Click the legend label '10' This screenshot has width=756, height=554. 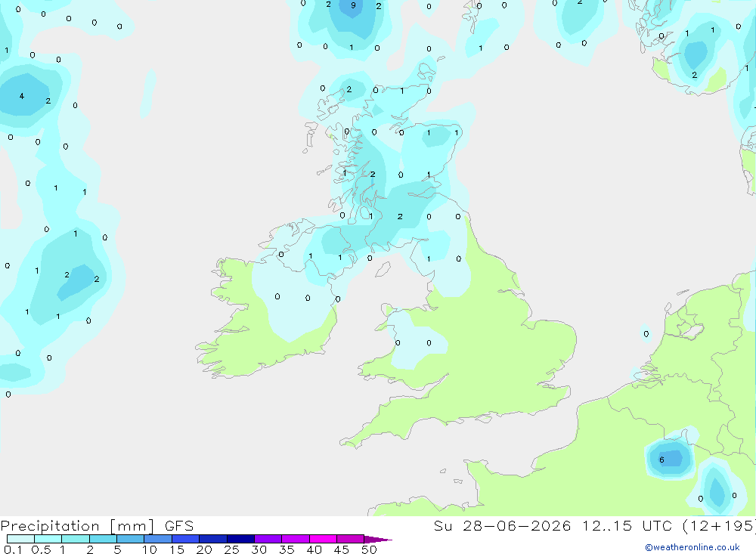150,549
